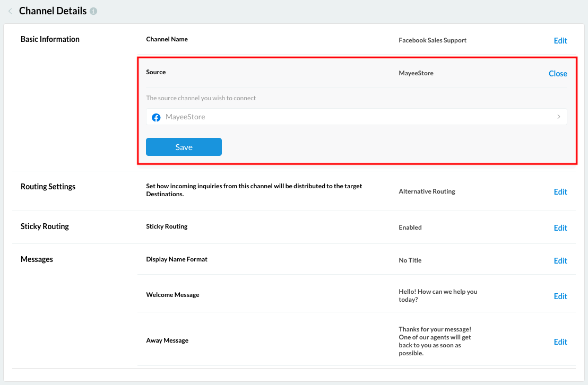Edit the Welcome Message
588x385 pixels.
(x=560, y=296)
